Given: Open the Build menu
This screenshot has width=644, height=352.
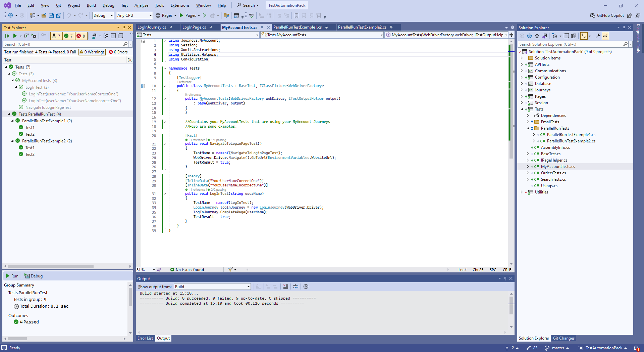Looking at the screenshot, I should coord(91,5).
